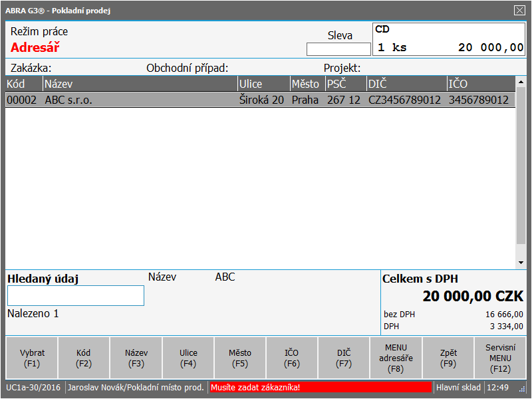Click the Hledaný údaj search field

point(76,296)
